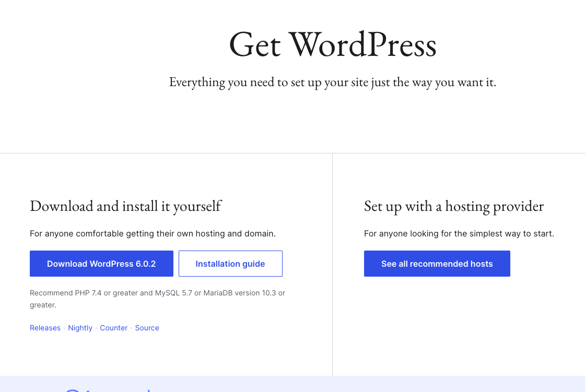
Task: Click See all recommended hosts button
Action: point(437,264)
